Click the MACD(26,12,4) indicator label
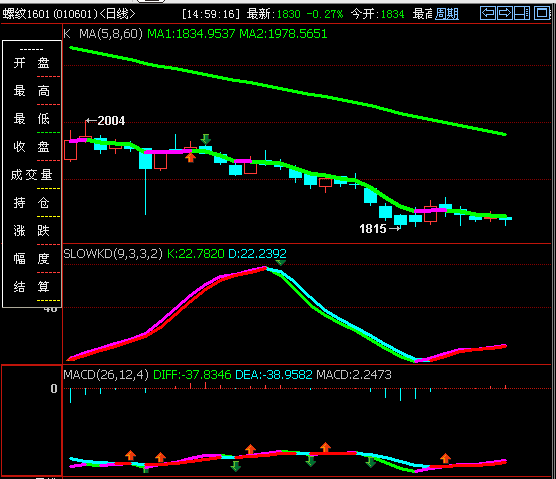 [106, 375]
